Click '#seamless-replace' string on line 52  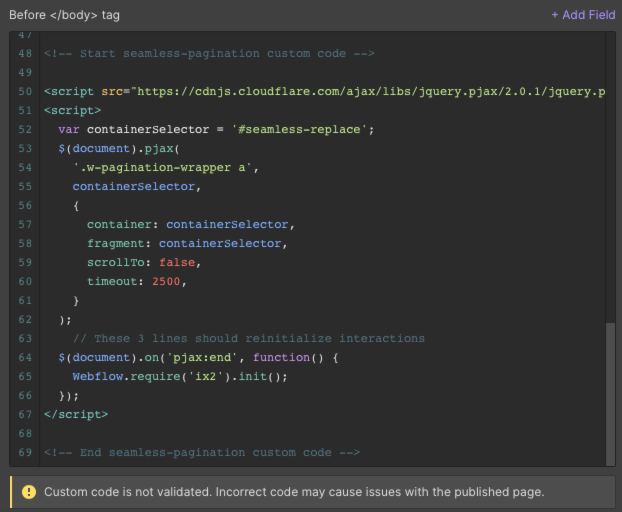[x=299, y=129]
